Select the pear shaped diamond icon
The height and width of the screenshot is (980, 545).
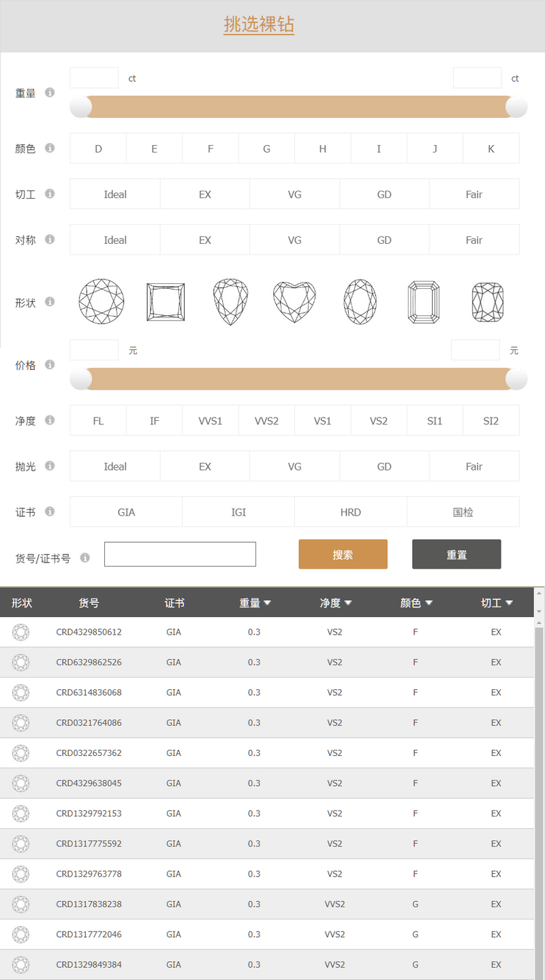pyautogui.click(x=230, y=301)
